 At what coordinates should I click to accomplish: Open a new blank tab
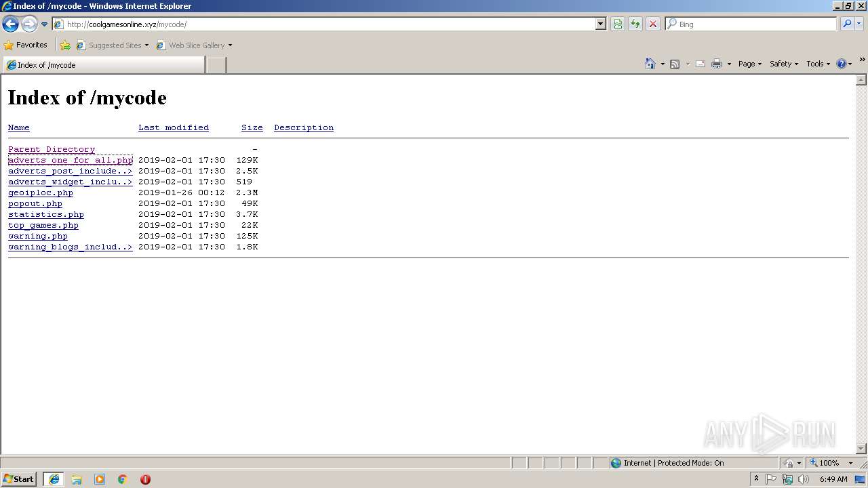tap(216, 65)
